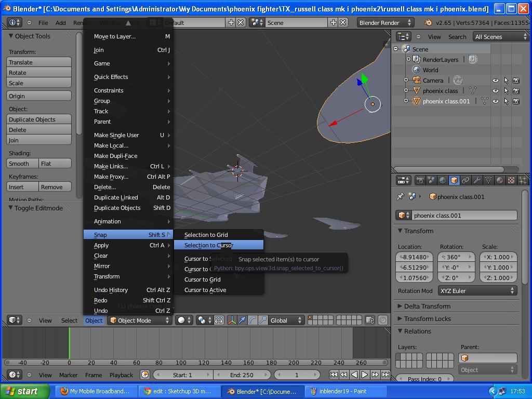Enable the rotate manipulator in viewport header

252,321
